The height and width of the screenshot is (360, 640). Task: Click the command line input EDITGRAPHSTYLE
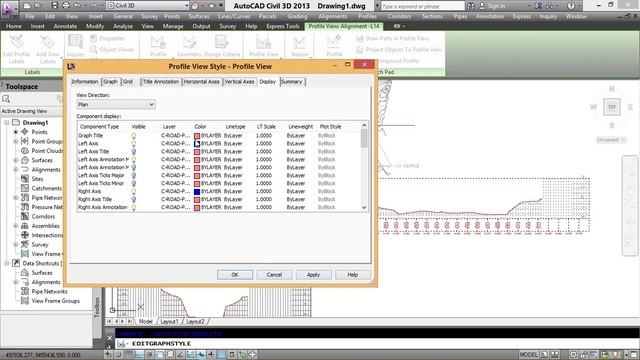(x=161, y=344)
